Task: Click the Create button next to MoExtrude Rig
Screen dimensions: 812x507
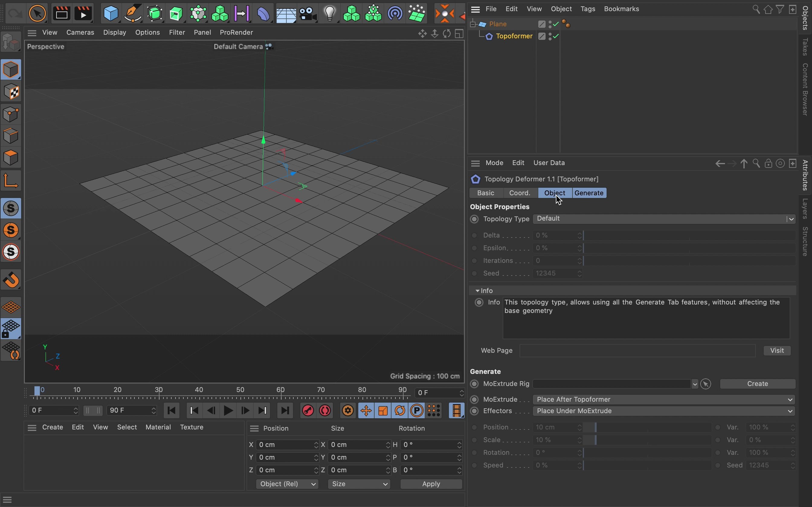Action: tap(757, 384)
